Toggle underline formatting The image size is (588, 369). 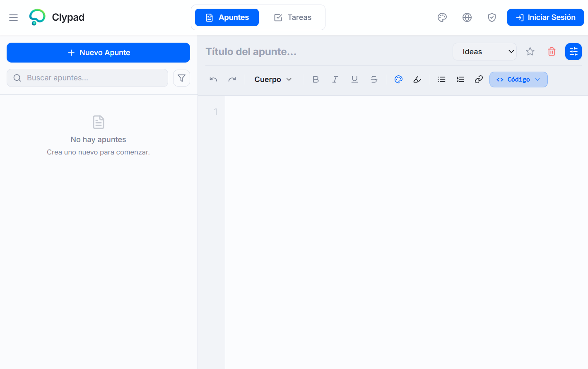click(354, 80)
